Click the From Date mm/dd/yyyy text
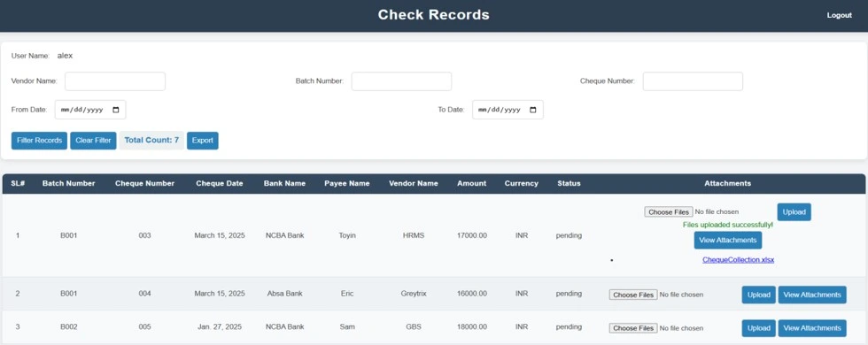The height and width of the screenshot is (345, 868). click(x=81, y=110)
